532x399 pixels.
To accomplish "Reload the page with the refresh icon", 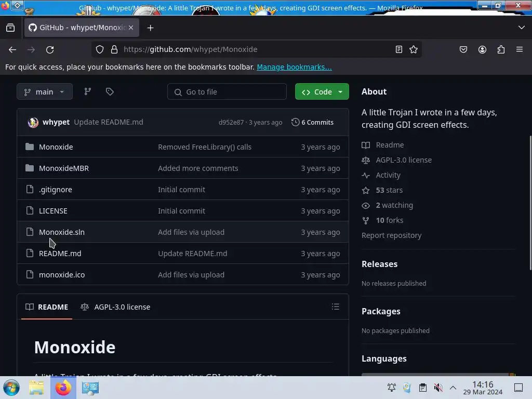I will click(x=50, y=49).
